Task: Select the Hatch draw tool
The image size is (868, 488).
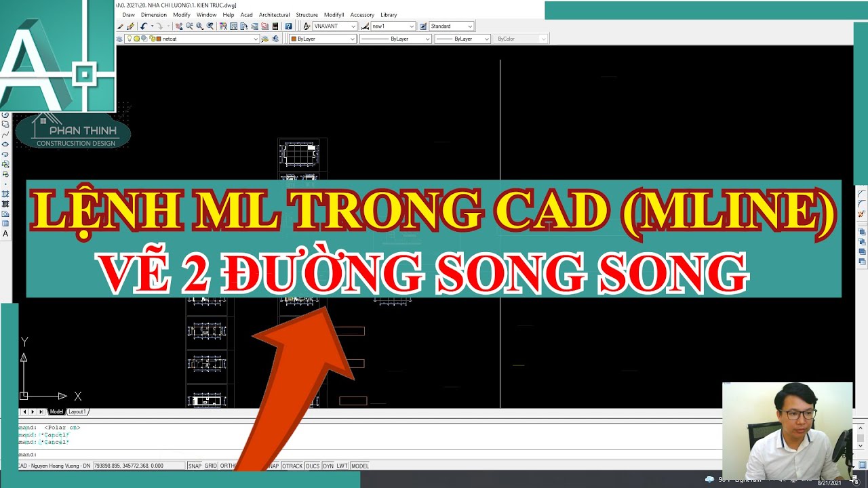Action: coord(5,194)
